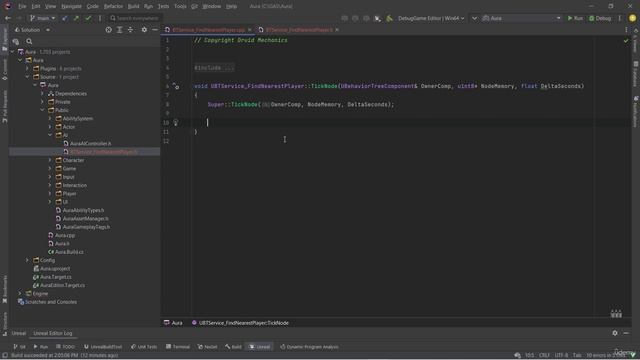Expand the Engine node
The height and width of the screenshot is (360, 640).
20,293
